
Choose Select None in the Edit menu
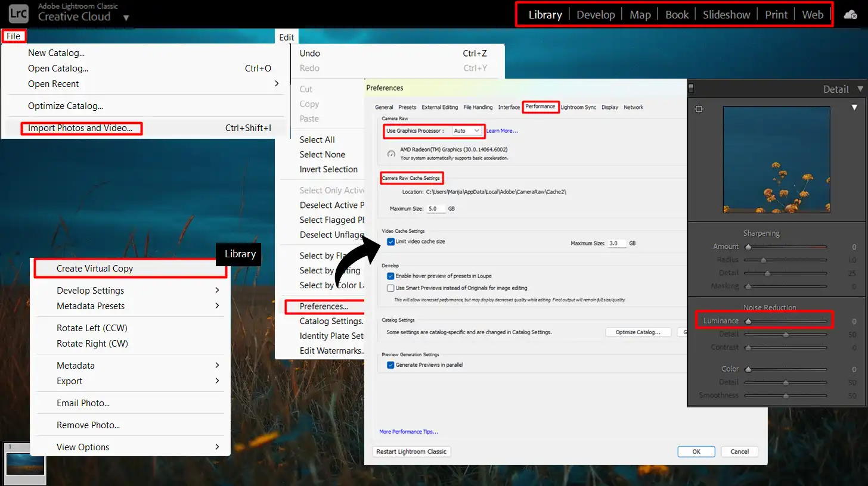coord(323,154)
